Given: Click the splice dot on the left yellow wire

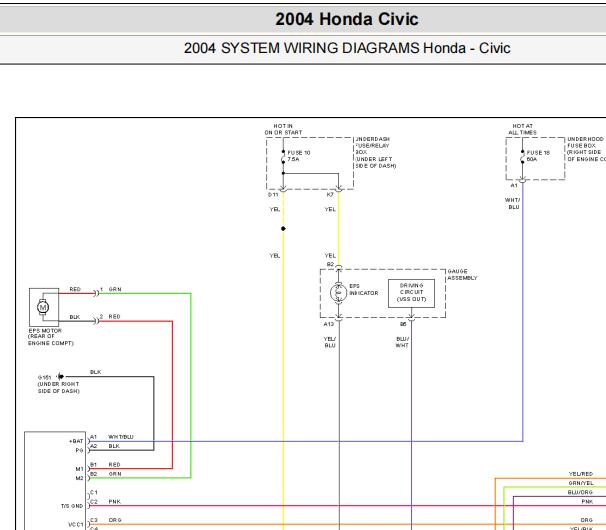Looking at the screenshot, I should point(283,228).
